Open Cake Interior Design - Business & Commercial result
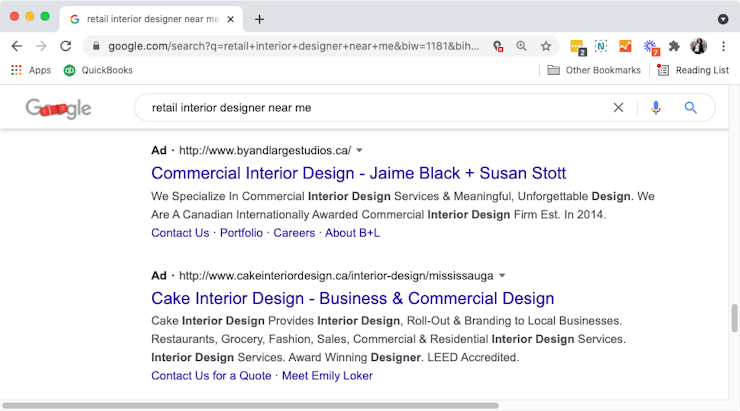Screen dimensions: 740x411 click(x=353, y=298)
